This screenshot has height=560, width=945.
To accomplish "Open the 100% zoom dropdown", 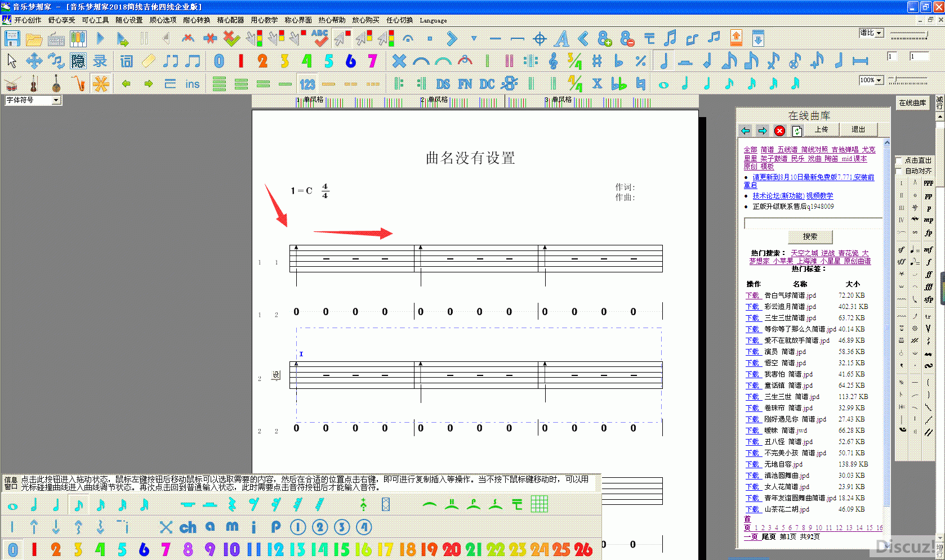I will tap(871, 80).
